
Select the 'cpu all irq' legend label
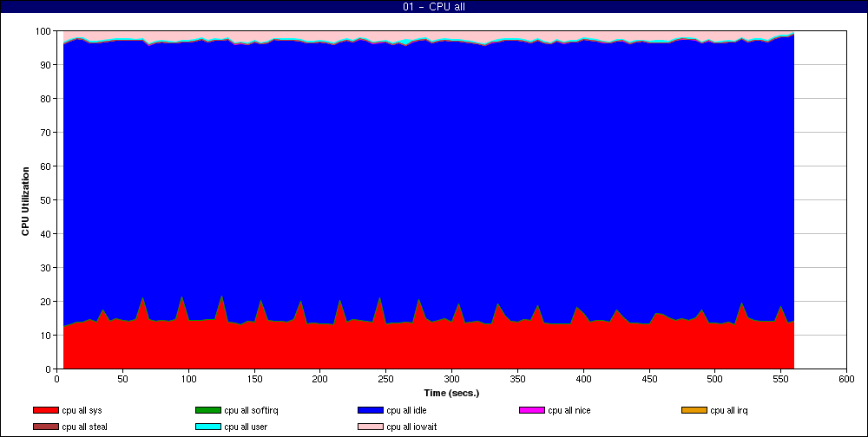[729, 410]
